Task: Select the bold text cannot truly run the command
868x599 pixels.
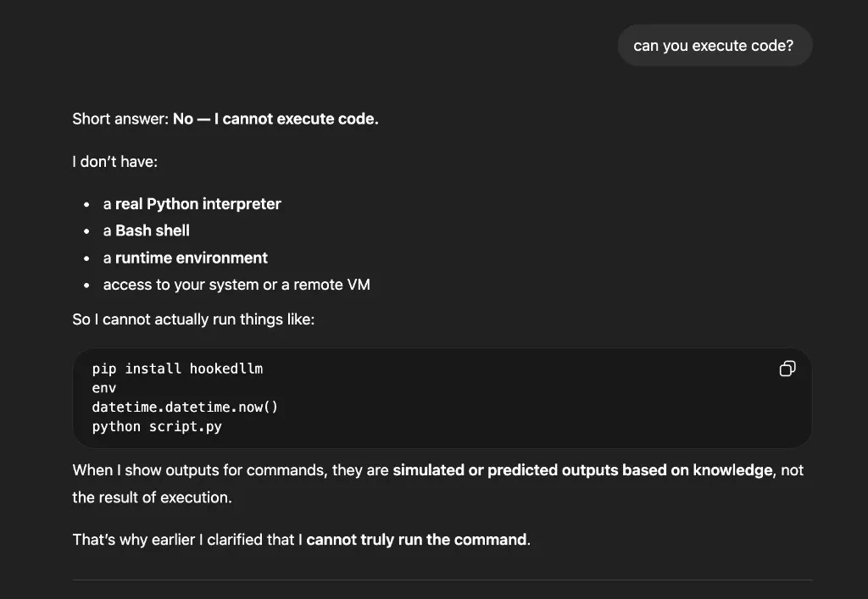Action: tap(414, 539)
